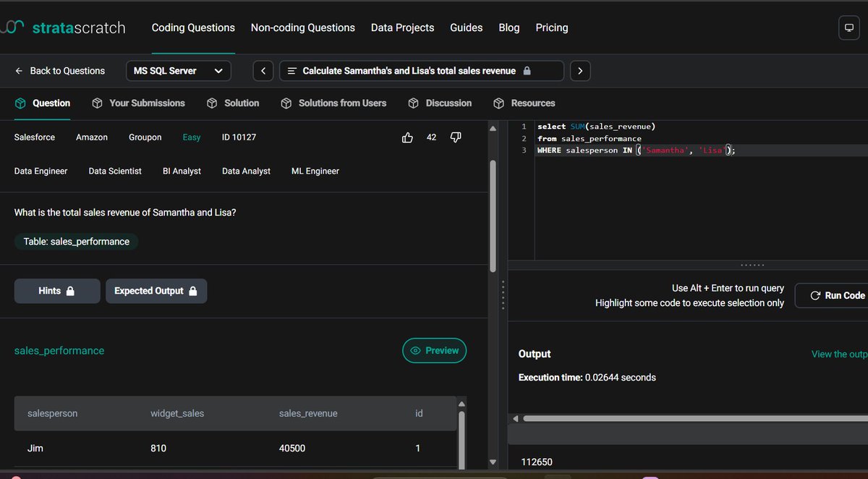The image size is (868, 479).
Task: Click the sales_revenue column header
Action: pyautogui.click(x=308, y=414)
